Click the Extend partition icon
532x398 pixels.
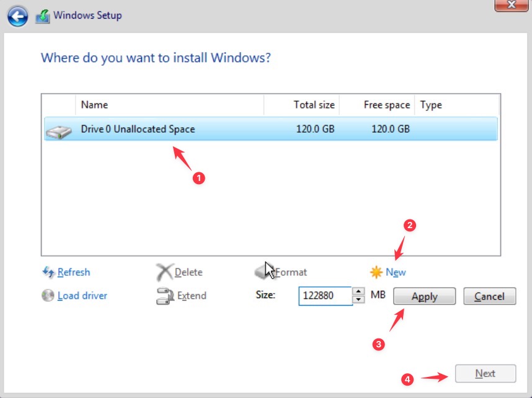point(165,296)
